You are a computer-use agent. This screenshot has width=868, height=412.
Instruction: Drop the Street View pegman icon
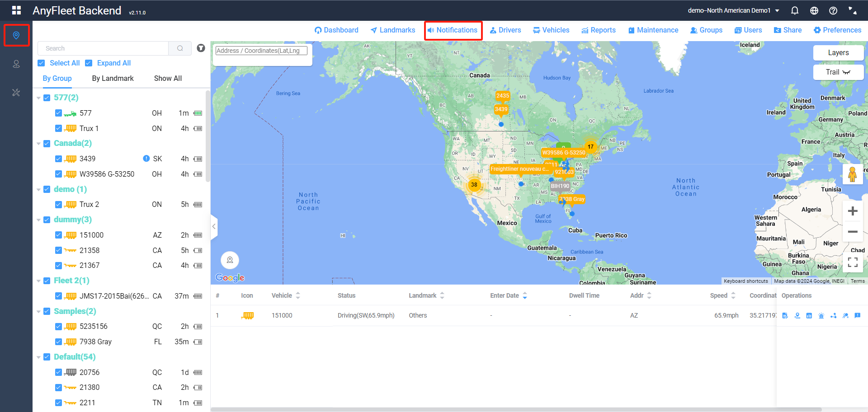[x=853, y=174]
